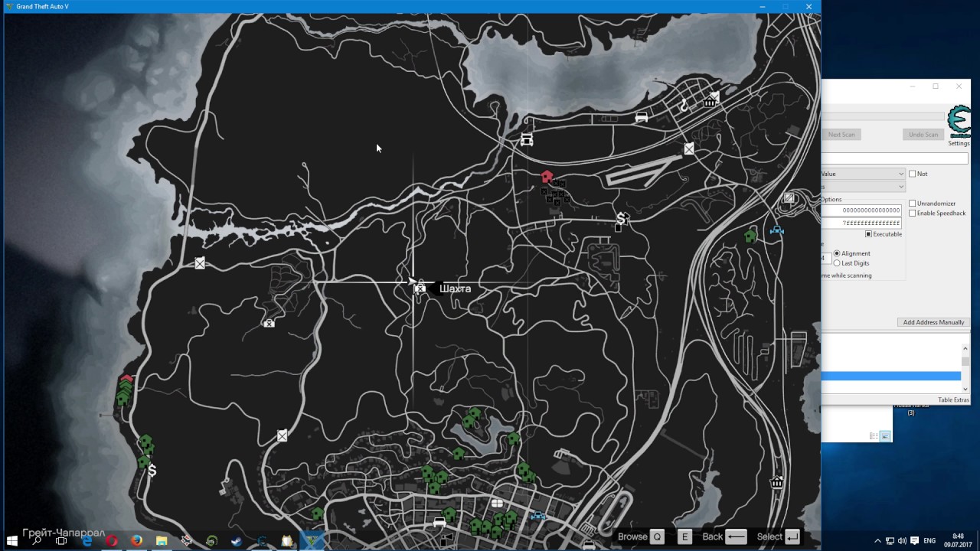Click the dollar sign blip on west coast
The height and width of the screenshot is (551, 980).
pyautogui.click(x=152, y=471)
